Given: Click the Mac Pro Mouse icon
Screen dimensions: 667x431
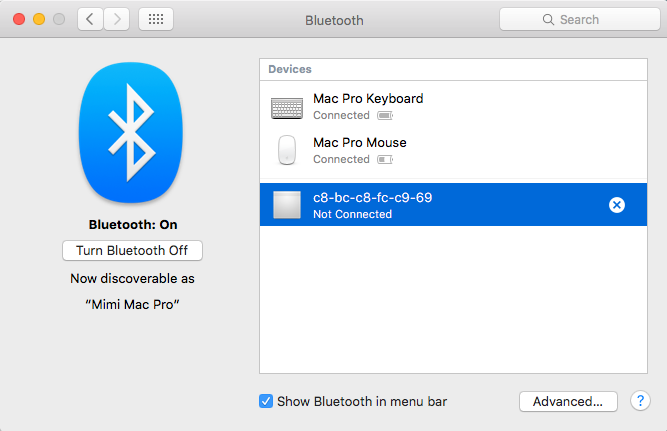Looking at the screenshot, I should pos(287,150).
